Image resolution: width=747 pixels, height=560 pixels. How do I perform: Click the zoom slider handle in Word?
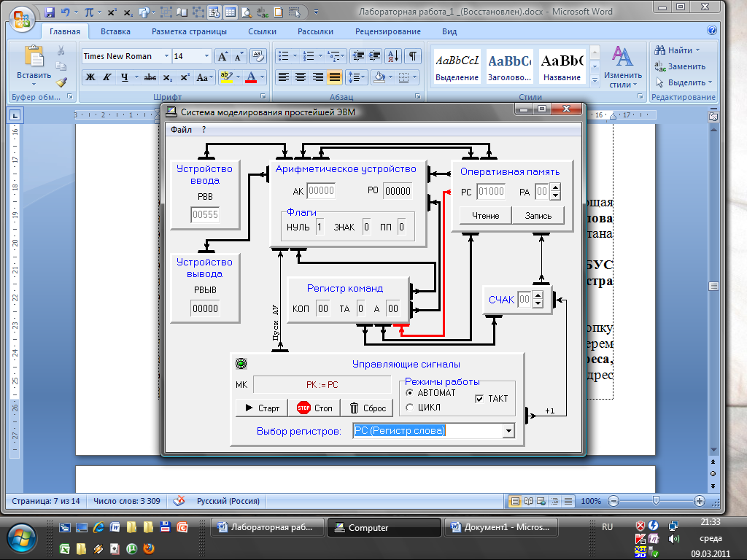pyautogui.click(x=656, y=500)
